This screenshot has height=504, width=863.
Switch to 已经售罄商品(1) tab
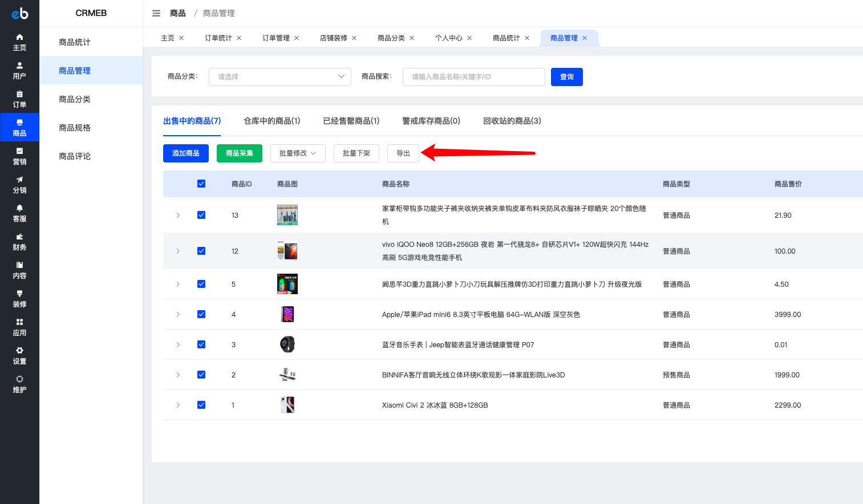(x=351, y=121)
